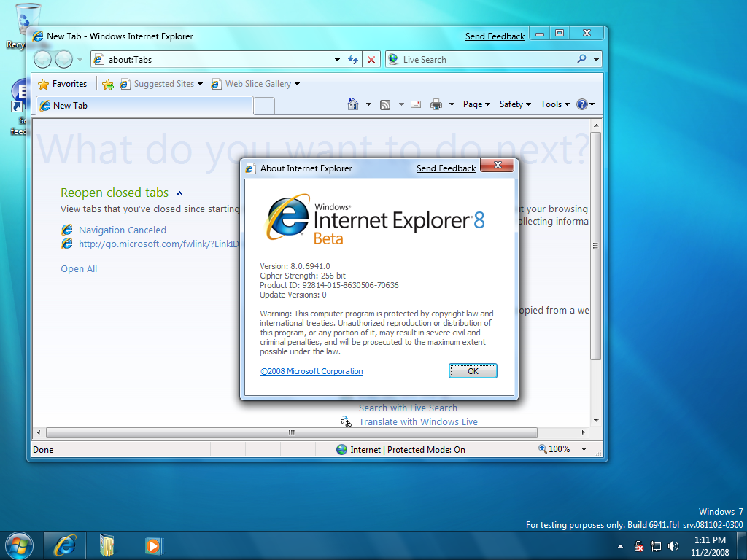This screenshot has height=560, width=747.
Task: Click the Home icon in command bar
Action: (x=353, y=104)
